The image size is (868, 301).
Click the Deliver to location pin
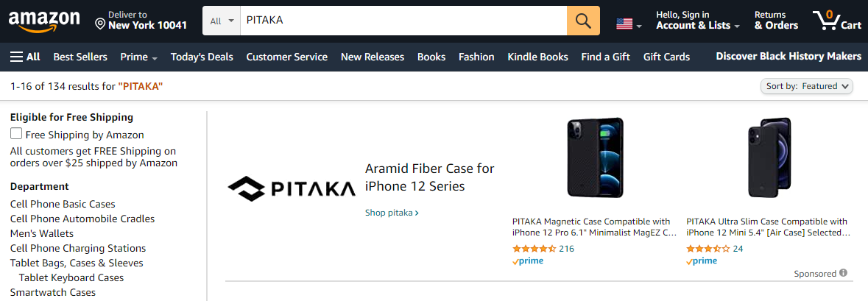101,24
